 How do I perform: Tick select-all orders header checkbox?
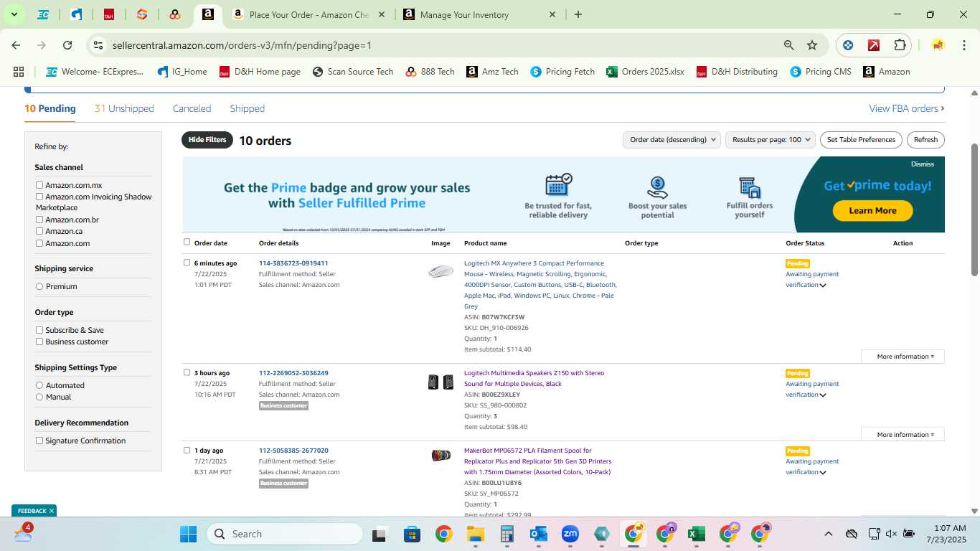(x=187, y=242)
